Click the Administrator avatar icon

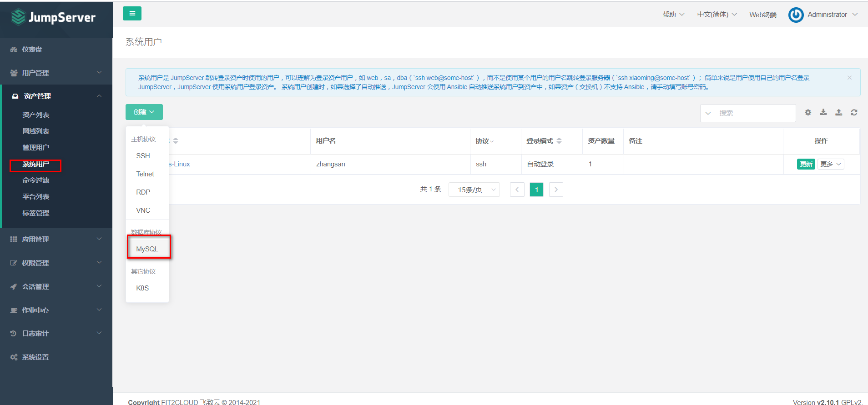tap(796, 15)
